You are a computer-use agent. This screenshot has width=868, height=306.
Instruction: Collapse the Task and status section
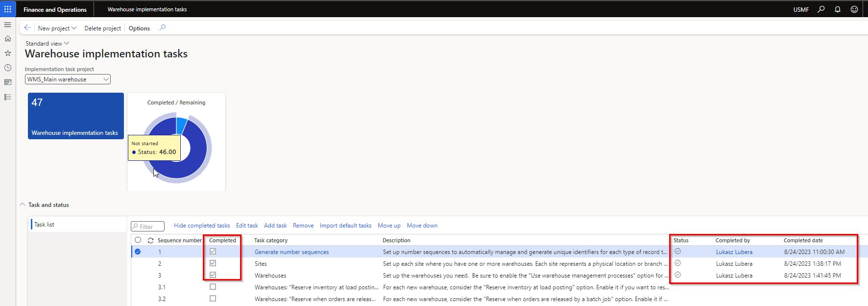[23, 205]
